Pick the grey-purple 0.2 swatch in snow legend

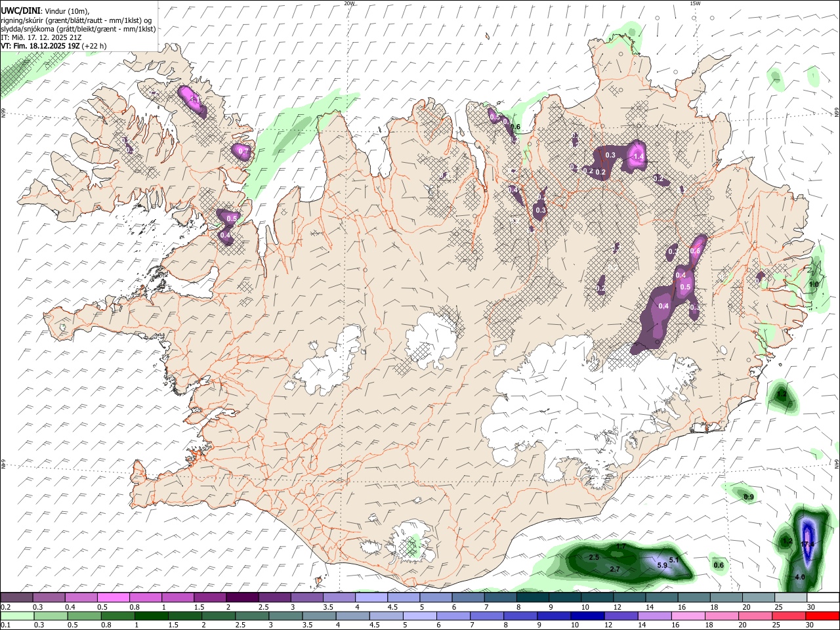click(17, 597)
